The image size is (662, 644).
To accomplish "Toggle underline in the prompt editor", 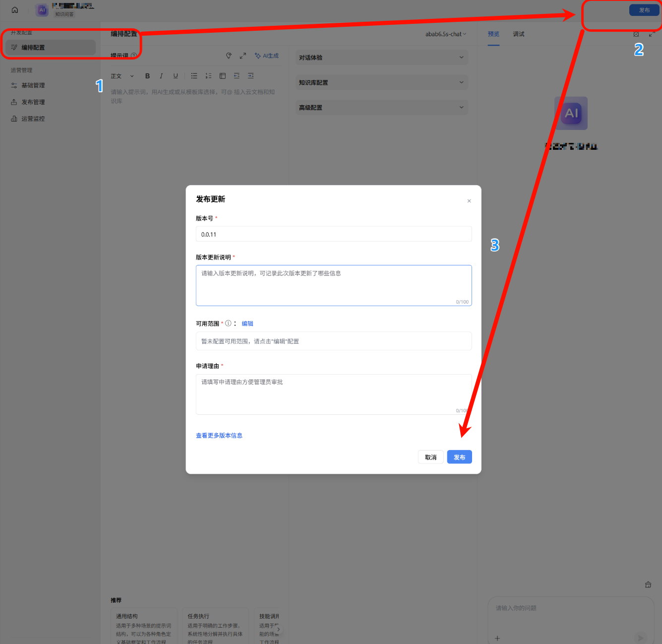I will [x=176, y=76].
